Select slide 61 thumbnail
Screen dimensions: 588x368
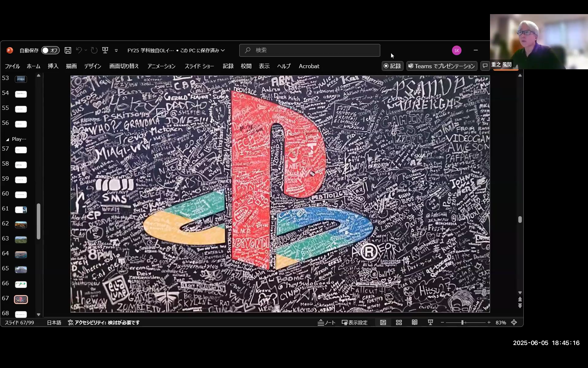coord(21,210)
